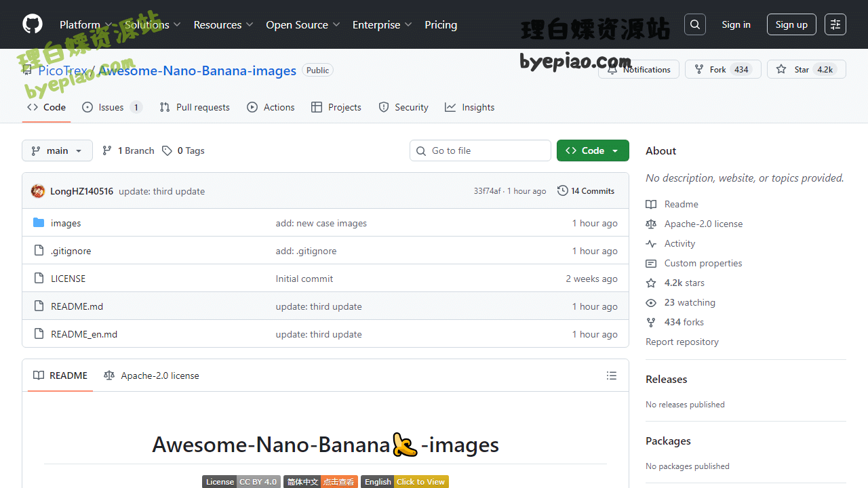Click the file icon beside README.md
The image size is (868, 488).
coord(39,306)
